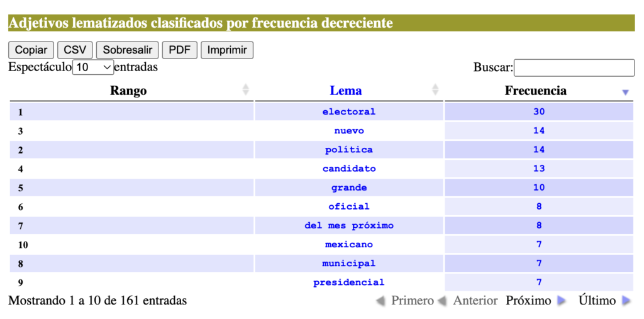Go to next page via Próximo
The height and width of the screenshot is (319, 644).
528,301
